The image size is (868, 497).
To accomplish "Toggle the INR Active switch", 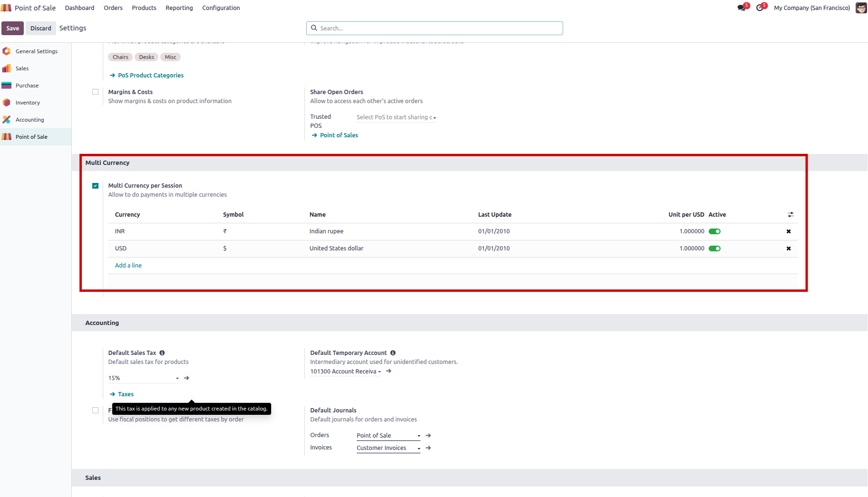I will click(x=714, y=231).
